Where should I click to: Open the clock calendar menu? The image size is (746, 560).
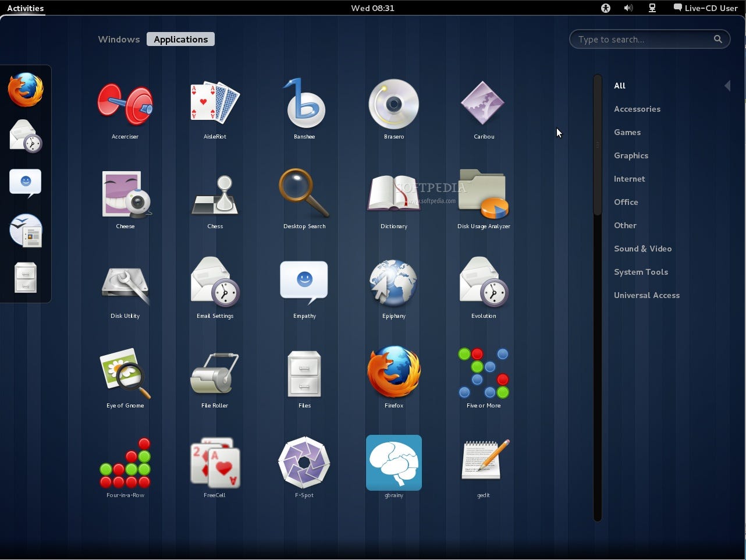(372, 8)
